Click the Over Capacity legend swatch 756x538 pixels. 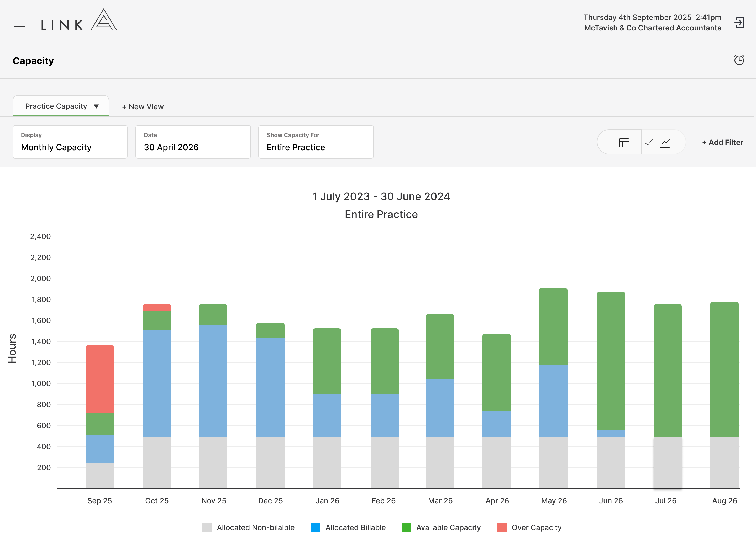(502, 527)
